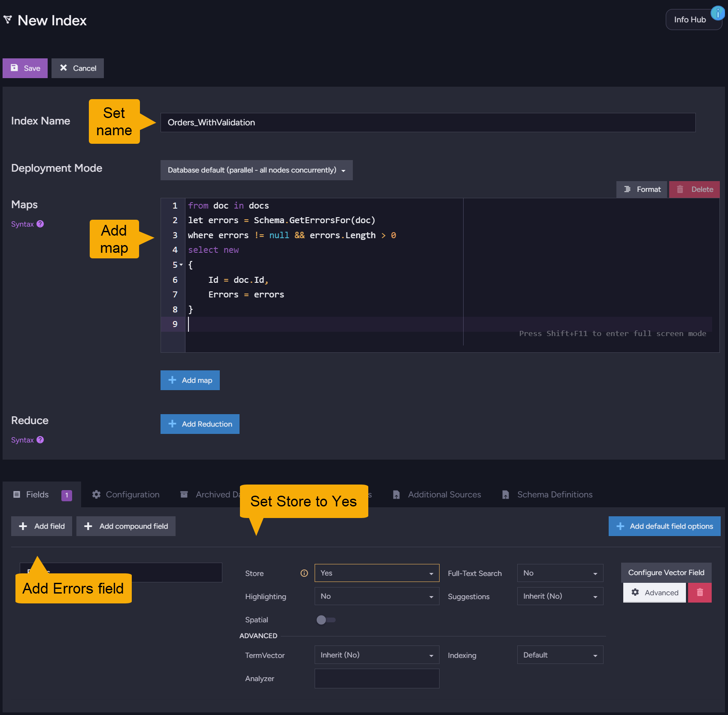
Task: Click the Save disk icon
Action: (x=14, y=68)
